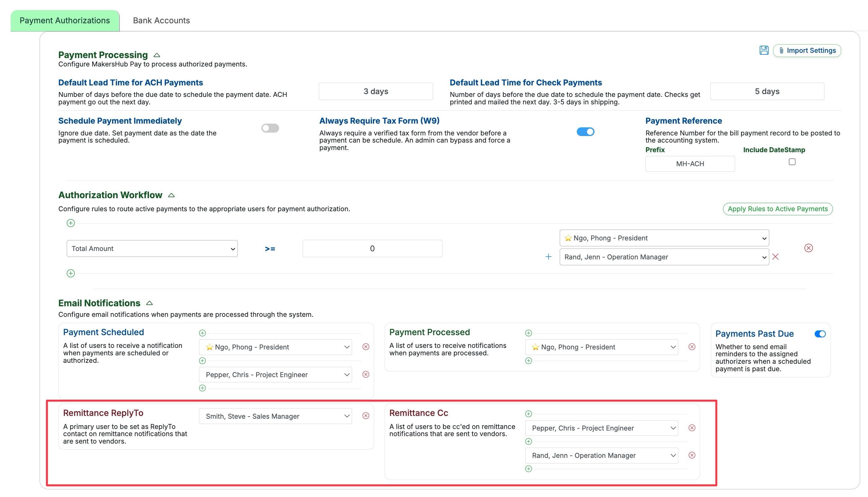Add user at top of Payment Processed list
868x497 pixels.
[528, 333]
